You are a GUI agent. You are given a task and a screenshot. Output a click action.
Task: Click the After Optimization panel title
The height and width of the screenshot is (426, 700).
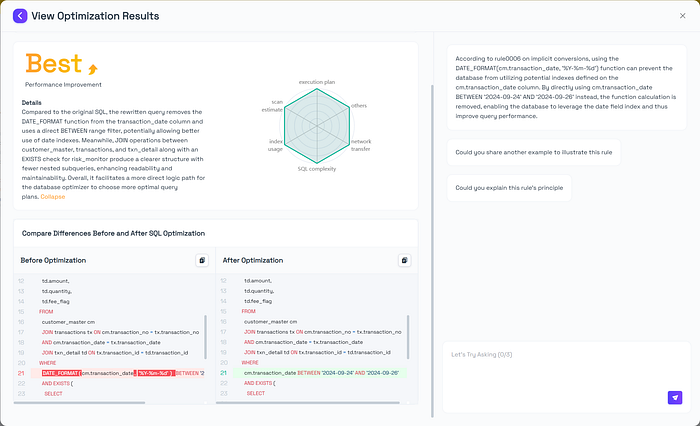[x=253, y=260]
